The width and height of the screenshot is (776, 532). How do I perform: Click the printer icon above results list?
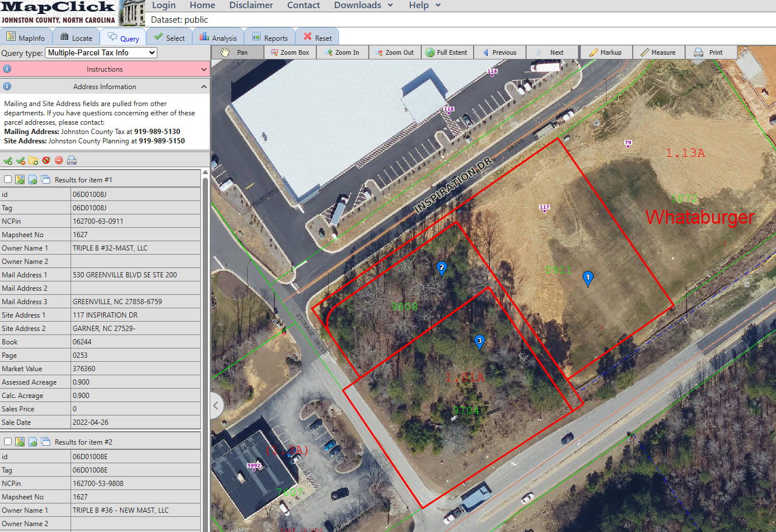tap(72, 160)
